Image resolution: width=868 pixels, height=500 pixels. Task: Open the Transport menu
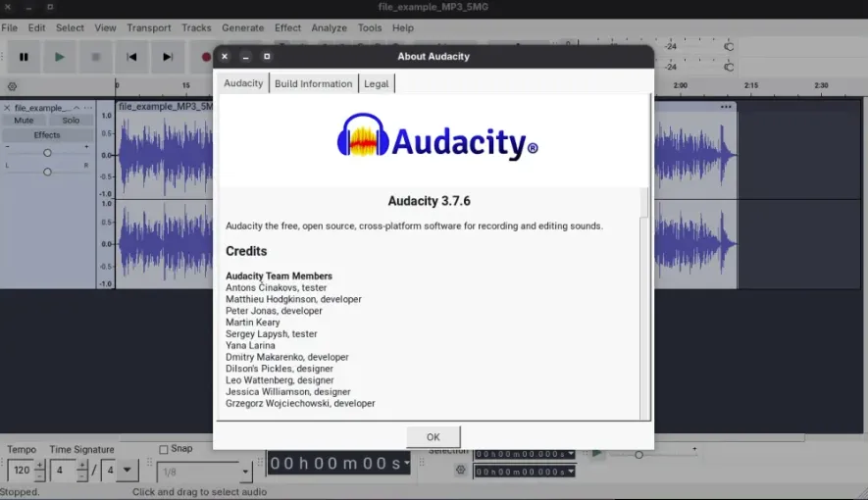pyautogui.click(x=149, y=27)
